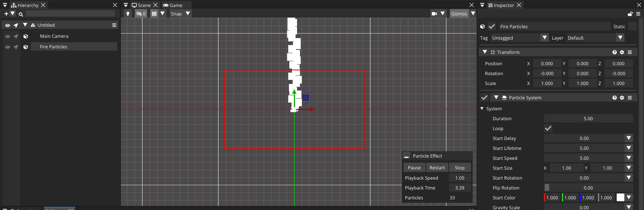The height and width of the screenshot is (210, 644).
Task: Collapse the Particle System component
Action: [x=496, y=97]
